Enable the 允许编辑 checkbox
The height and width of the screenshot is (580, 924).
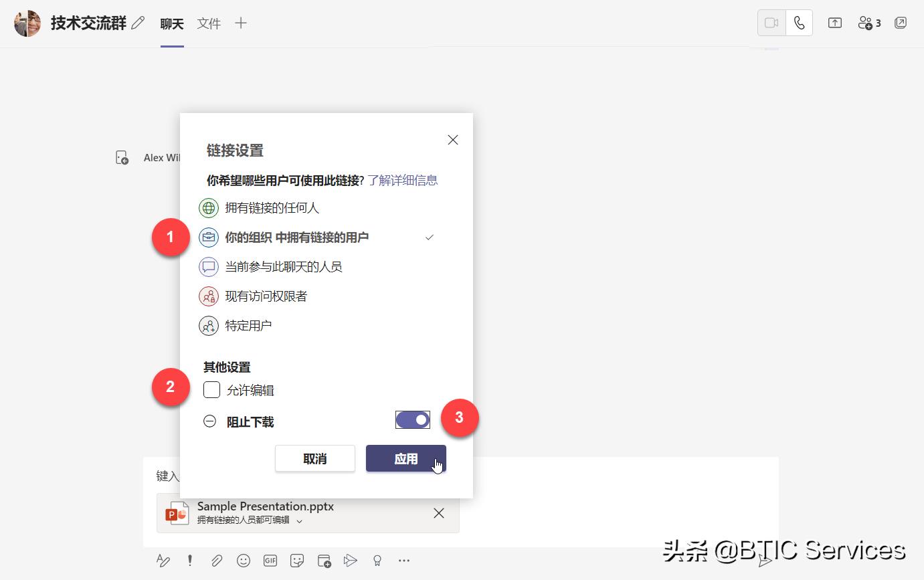tap(211, 389)
